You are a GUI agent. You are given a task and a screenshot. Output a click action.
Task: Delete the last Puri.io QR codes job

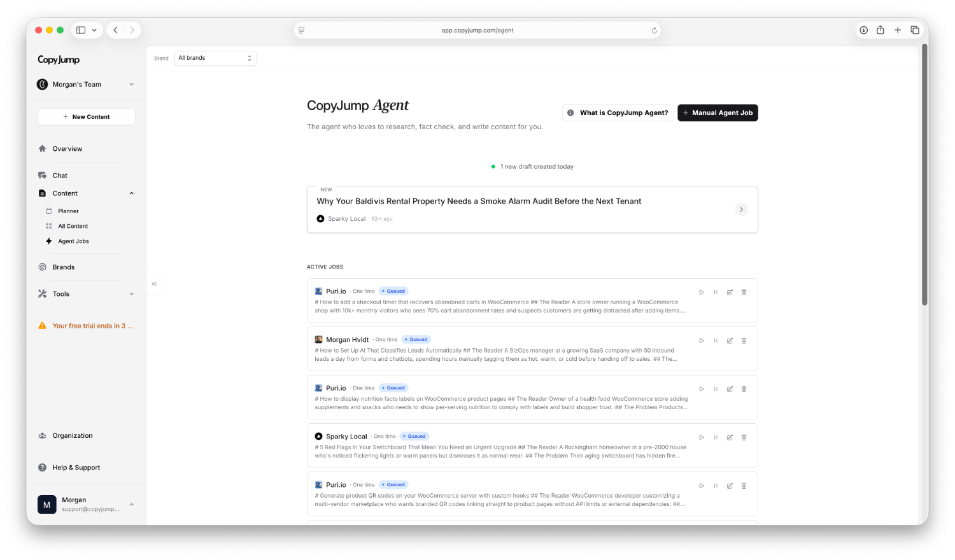(x=744, y=486)
